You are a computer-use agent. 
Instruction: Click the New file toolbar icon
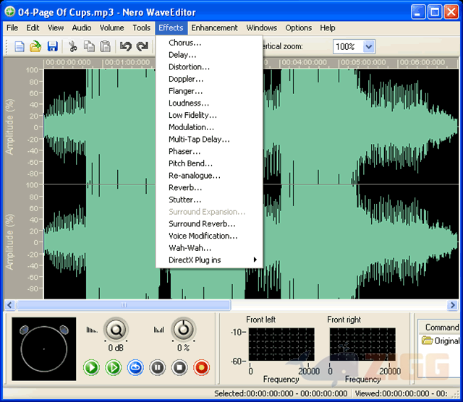20,46
